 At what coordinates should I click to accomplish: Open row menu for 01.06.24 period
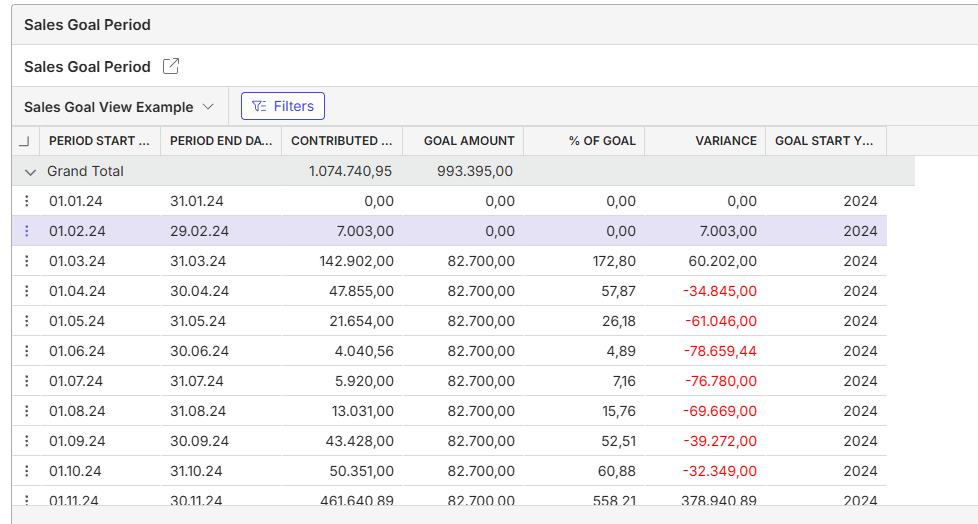click(x=26, y=351)
